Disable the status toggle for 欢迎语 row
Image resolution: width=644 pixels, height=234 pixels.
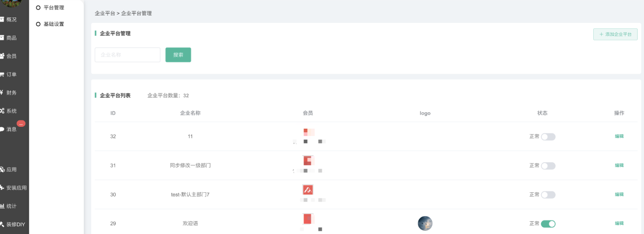[x=548, y=224]
